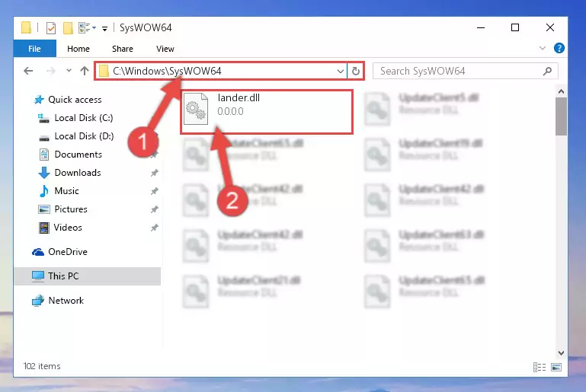The height and width of the screenshot is (392, 586).
Task: Switch to the Home ribbon tab
Action: pos(78,49)
